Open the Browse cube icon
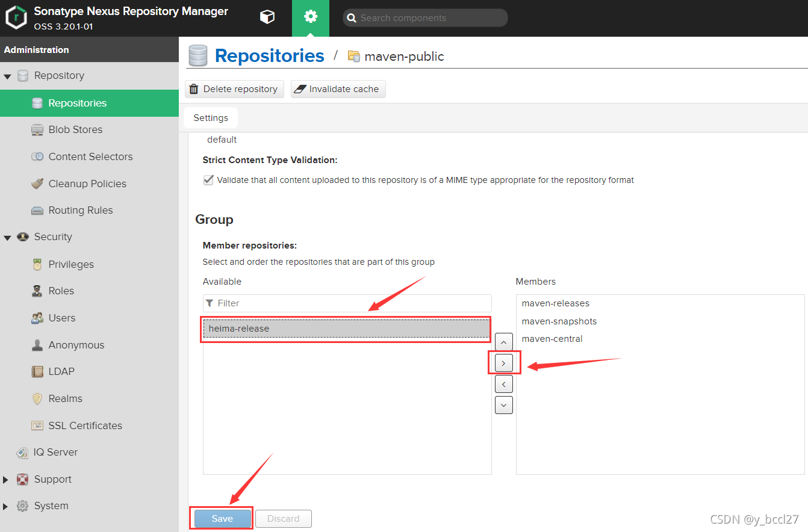The width and height of the screenshot is (808, 532). pyautogui.click(x=267, y=17)
